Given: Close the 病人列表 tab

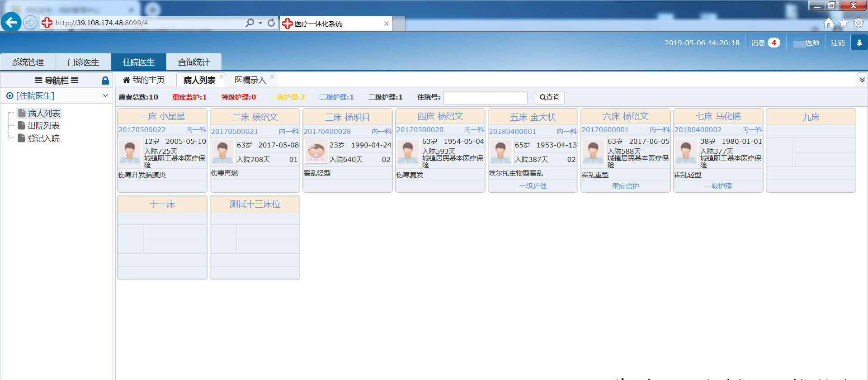Looking at the screenshot, I should click(x=222, y=77).
